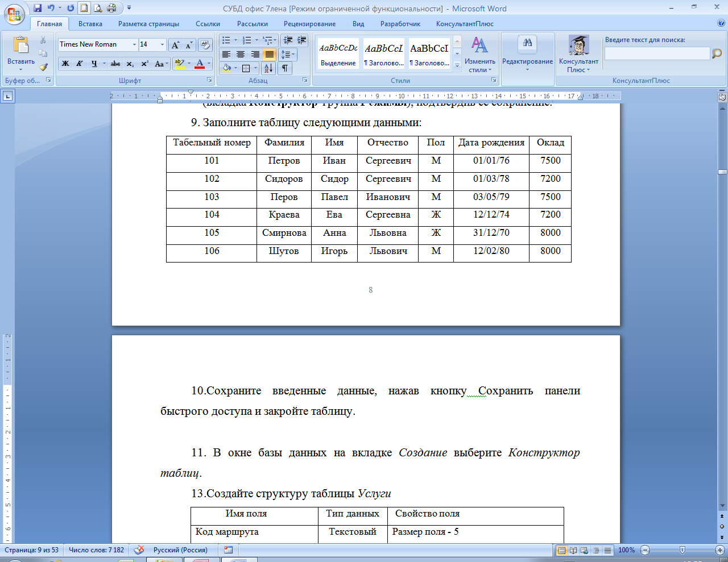728x562 pixels.
Task: Clear formatting with the eraser icon
Action: coord(205,44)
